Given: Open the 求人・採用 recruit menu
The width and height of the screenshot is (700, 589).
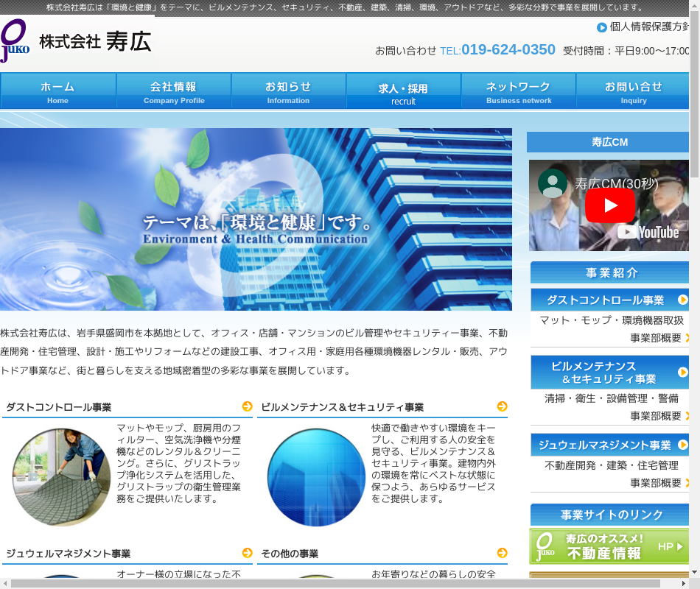Looking at the screenshot, I should point(404,91).
